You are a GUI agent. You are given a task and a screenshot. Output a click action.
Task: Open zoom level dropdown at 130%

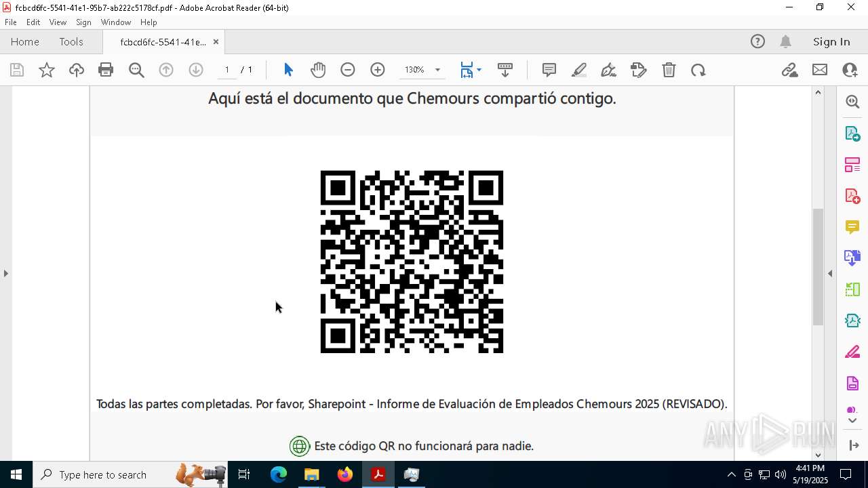click(437, 70)
